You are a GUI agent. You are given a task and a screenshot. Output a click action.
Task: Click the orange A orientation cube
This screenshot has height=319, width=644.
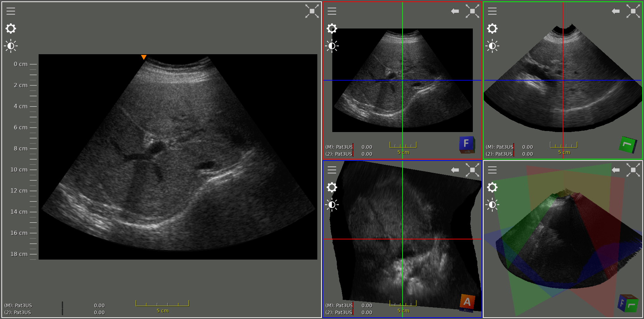467,303
